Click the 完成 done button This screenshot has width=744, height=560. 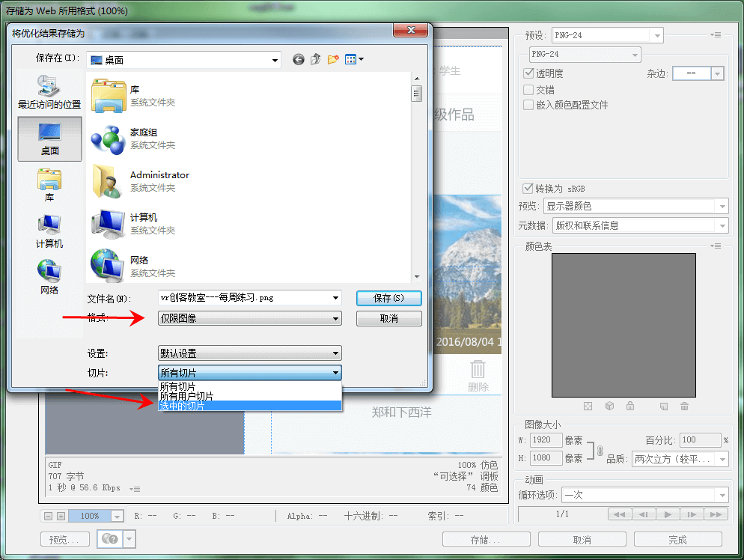(x=678, y=540)
